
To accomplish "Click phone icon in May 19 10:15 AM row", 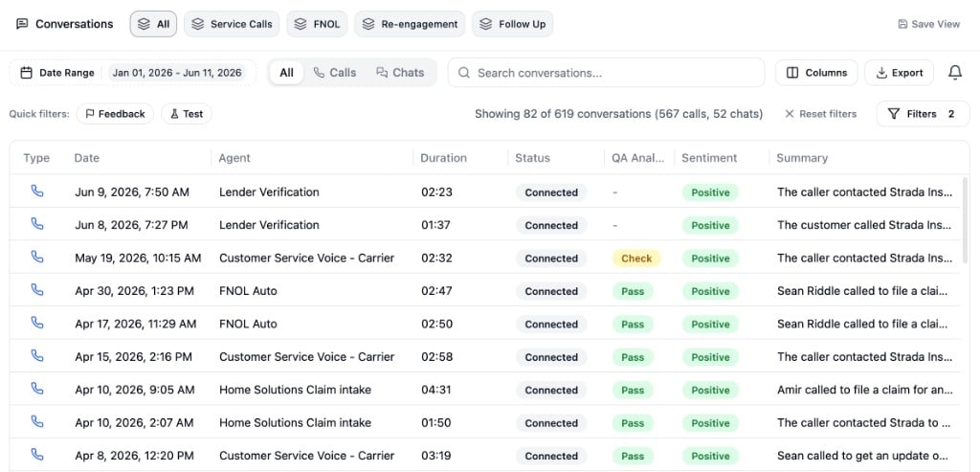I will [37, 257].
